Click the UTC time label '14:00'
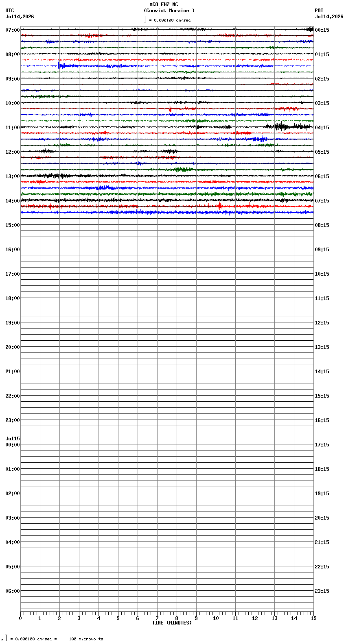The width and height of the screenshot is (346, 644). pos(13,201)
